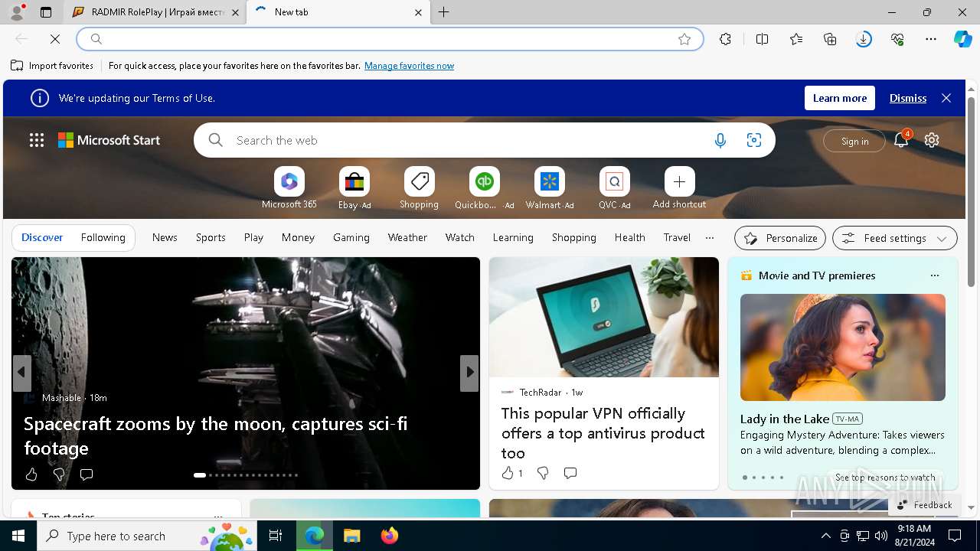Click Learn more about Terms of Use
Viewport: 980px width, 551px height.
tap(840, 98)
